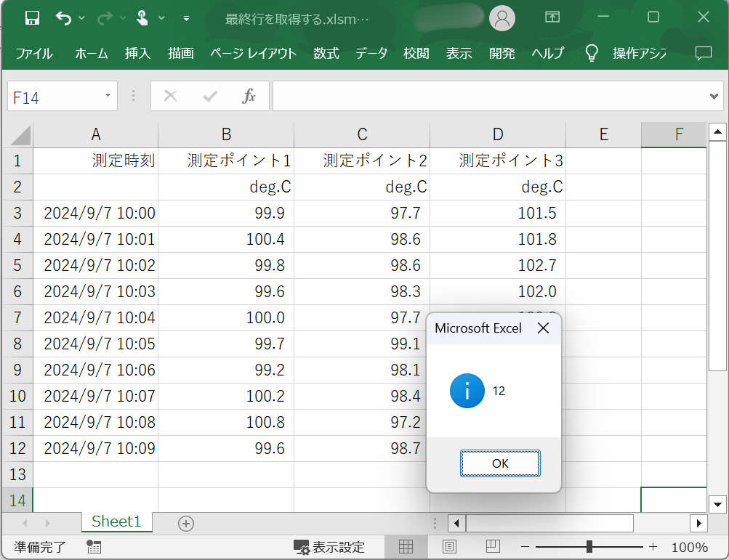Viewport: 729px width, 560px height.
Task: Open the 描画 ribbon tab
Action: (181, 54)
